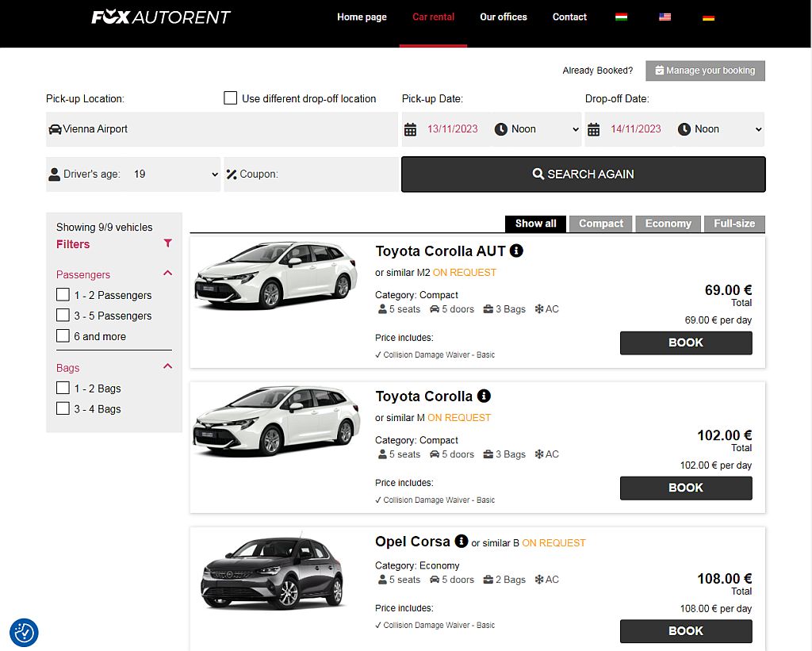The image size is (812, 651).
Task: Click the calendar icon beside the pick-up date
Action: 411,128
